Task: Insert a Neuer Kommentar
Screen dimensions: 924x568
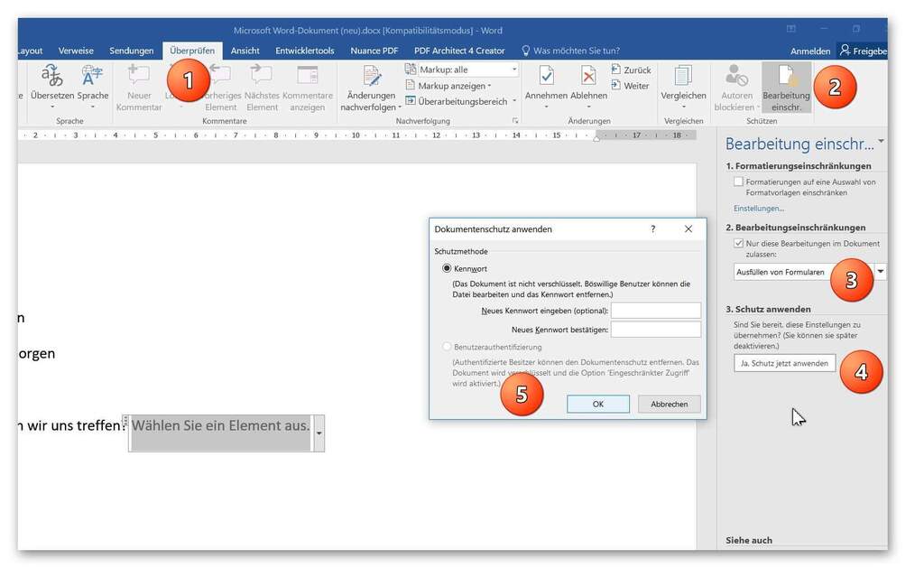Action: pos(138,88)
